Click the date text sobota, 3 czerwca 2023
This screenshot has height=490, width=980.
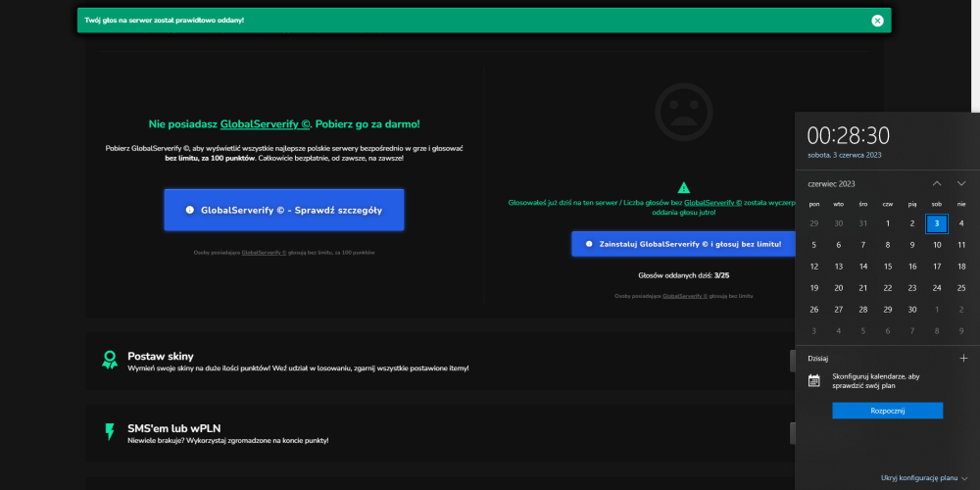coord(845,155)
